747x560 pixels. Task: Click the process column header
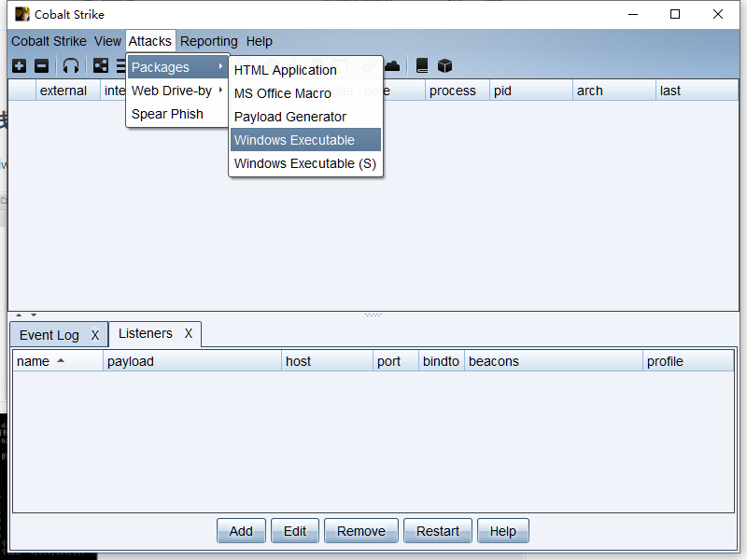(x=458, y=91)
